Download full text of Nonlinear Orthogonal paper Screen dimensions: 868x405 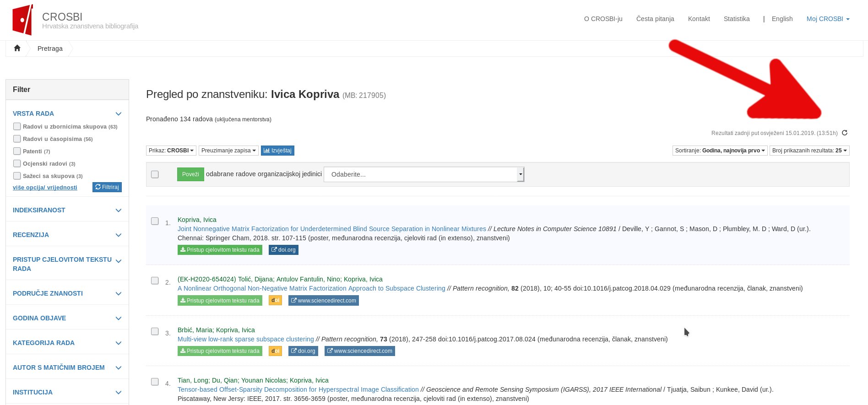(x=220, y=301)
